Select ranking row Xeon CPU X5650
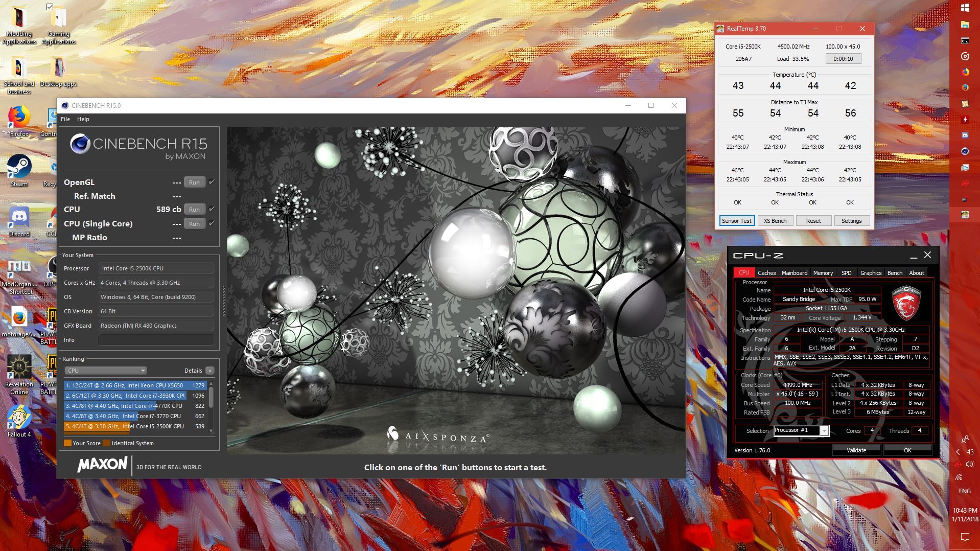Screen dimensions: 980x551 [135, 385]
